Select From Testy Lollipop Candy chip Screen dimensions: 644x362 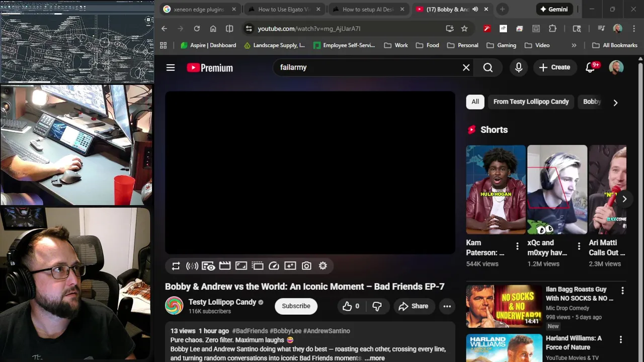tap(531, 102)
